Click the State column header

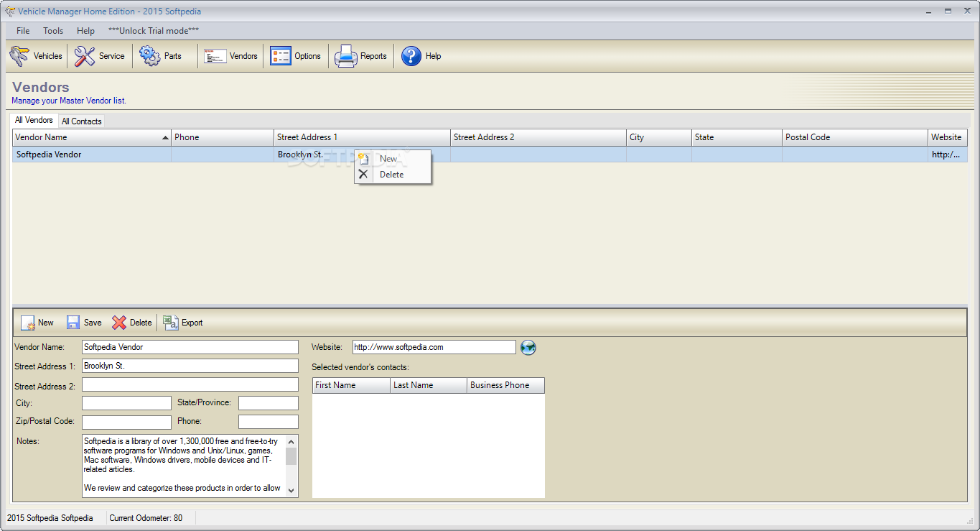coord(737,137)
